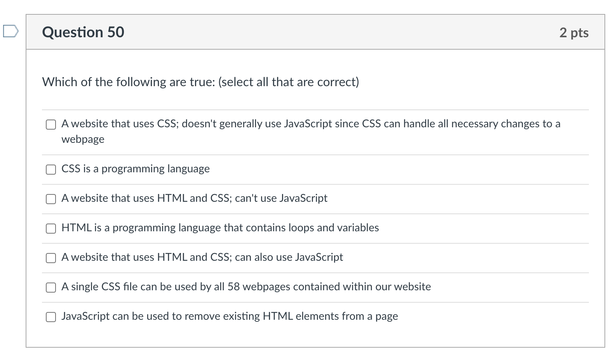613x364 pixels.
Task: Check 'A website that uses HTML and CSS; can also use JavaScript'
Action: coord(51,258)
